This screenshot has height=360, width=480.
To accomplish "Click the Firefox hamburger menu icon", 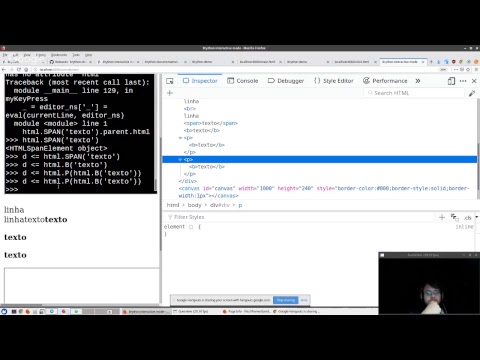I will tap(476, 69).
